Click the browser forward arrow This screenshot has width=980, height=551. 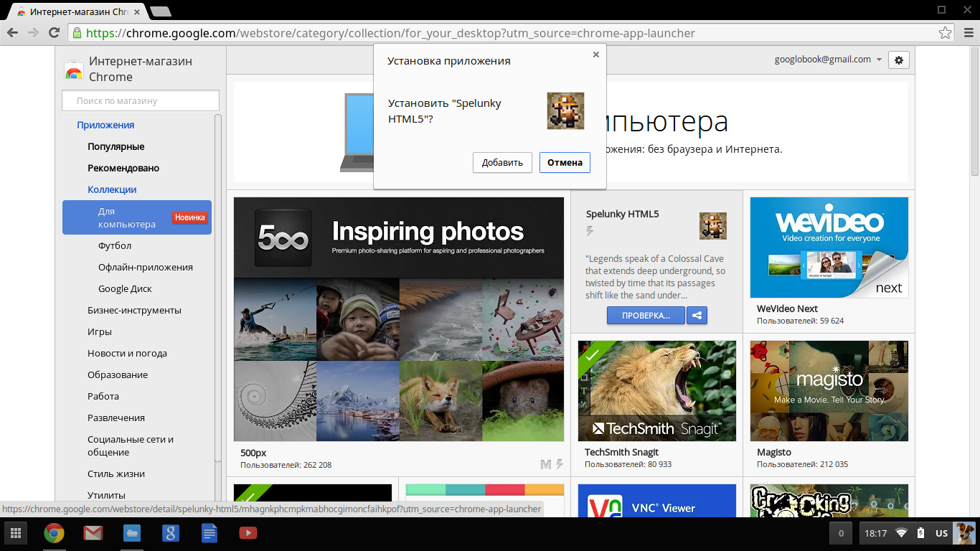pos(33,33)
